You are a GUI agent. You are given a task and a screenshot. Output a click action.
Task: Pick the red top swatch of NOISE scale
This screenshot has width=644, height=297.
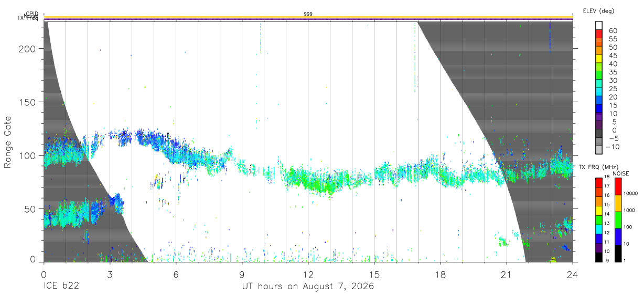pos(618,186)
